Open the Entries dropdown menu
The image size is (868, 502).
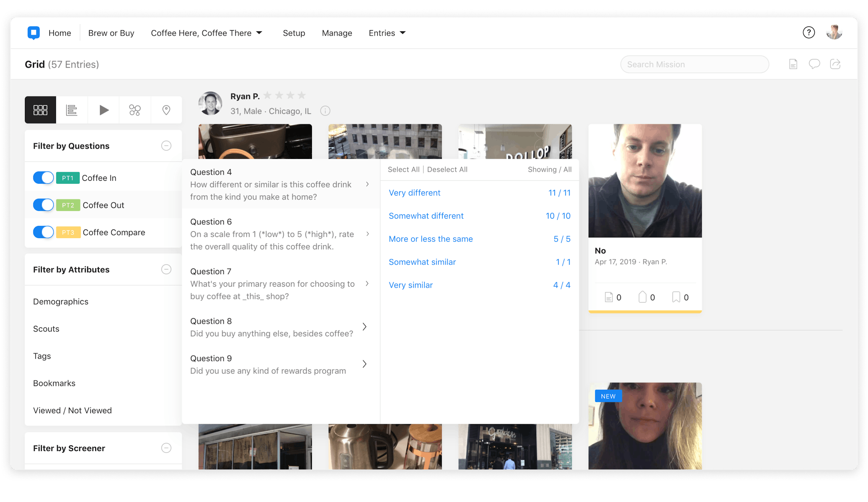coord(387,33)
